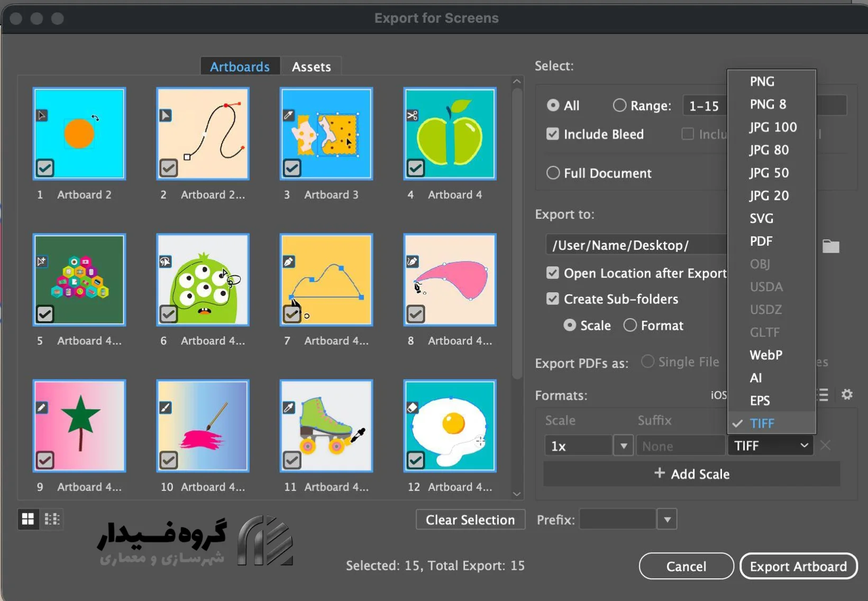
Task: Select Format sub-folder option
Action: 629,325
